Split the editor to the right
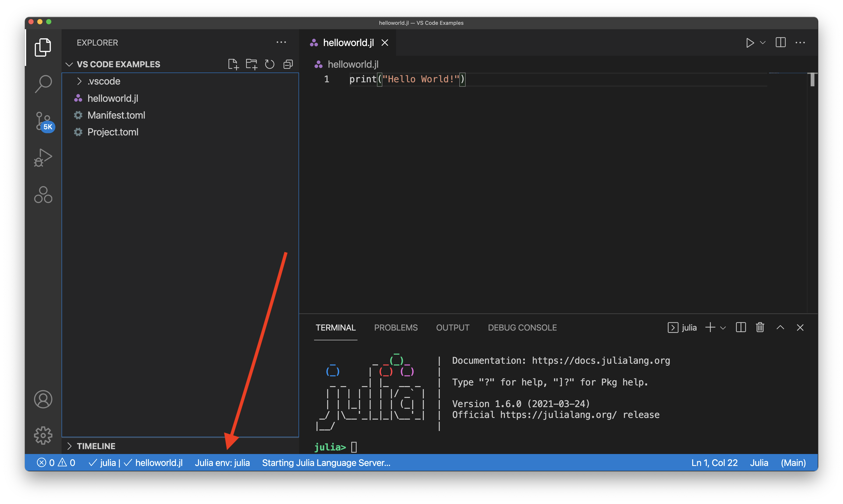Viewport: 843px width, 504px height. pos(781,42)
